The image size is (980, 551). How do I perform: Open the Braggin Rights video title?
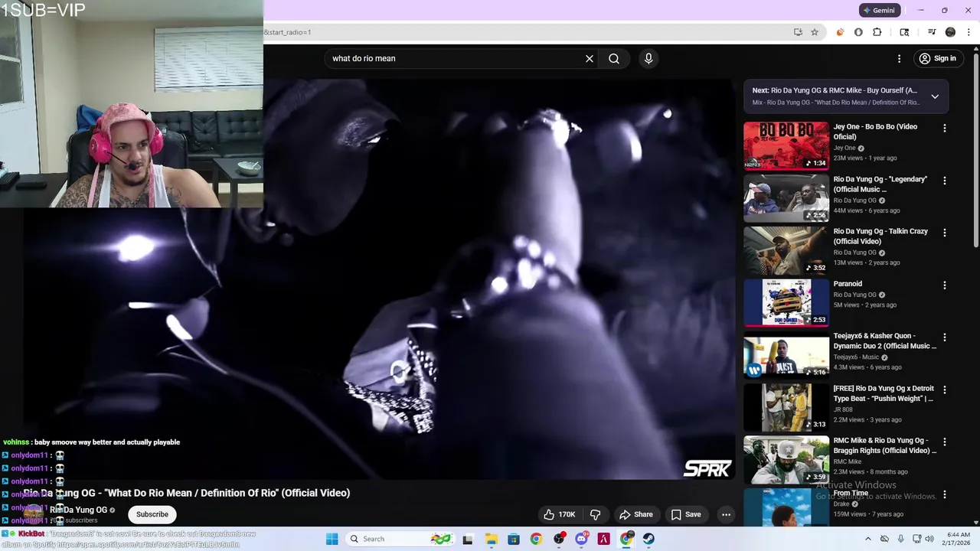884,445
